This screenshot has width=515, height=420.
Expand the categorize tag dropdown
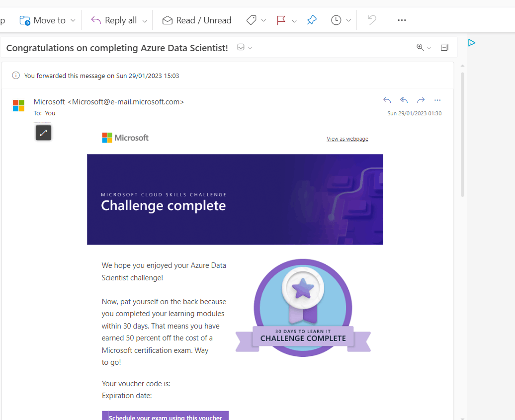coord(263,20)
